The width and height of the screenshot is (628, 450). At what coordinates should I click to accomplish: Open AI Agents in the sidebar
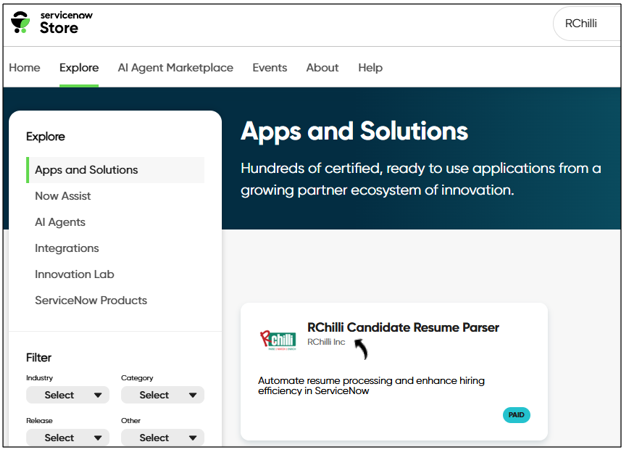click(x=60, y=222)
